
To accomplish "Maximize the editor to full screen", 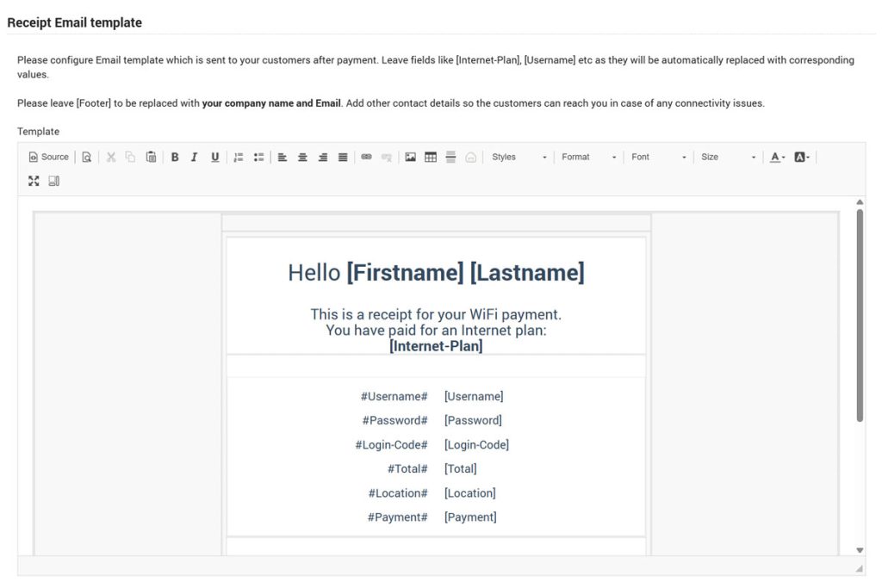I will pyautogui.click(x=34, y=181).
